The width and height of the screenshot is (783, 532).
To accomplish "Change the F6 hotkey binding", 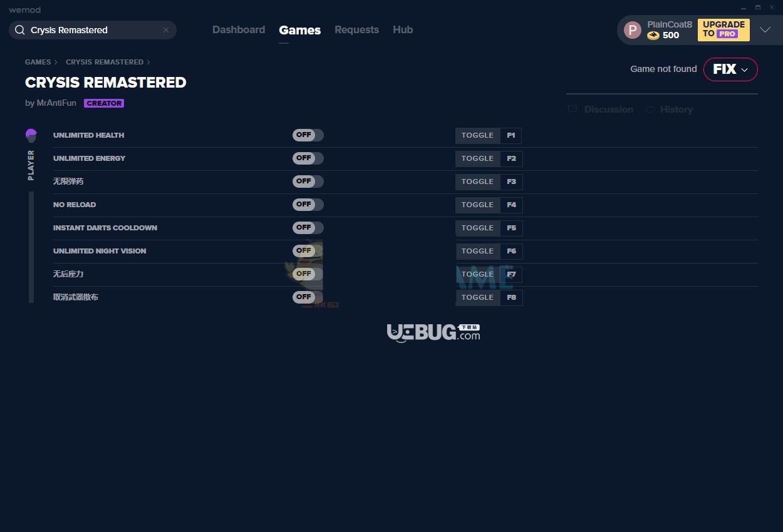I will pos(511,251).
